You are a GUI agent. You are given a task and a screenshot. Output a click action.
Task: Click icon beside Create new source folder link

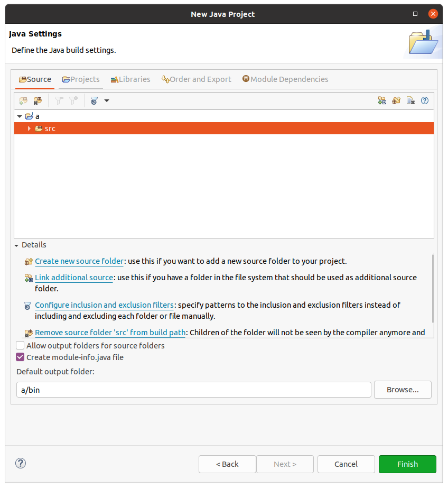29,262
